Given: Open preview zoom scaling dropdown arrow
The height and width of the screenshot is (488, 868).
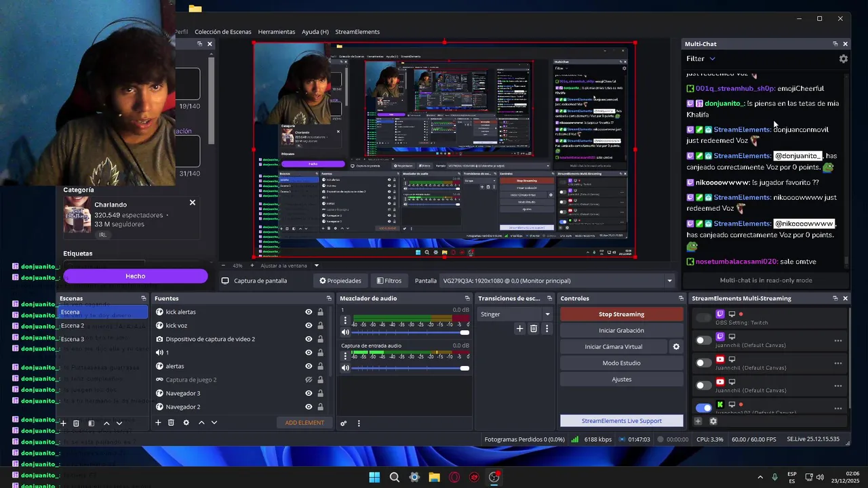Looking at the screenshot, I should tap(316, 266).
